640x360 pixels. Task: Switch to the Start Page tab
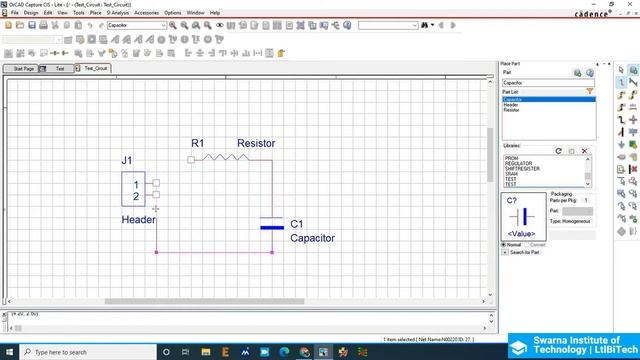[x=21, y=69]
